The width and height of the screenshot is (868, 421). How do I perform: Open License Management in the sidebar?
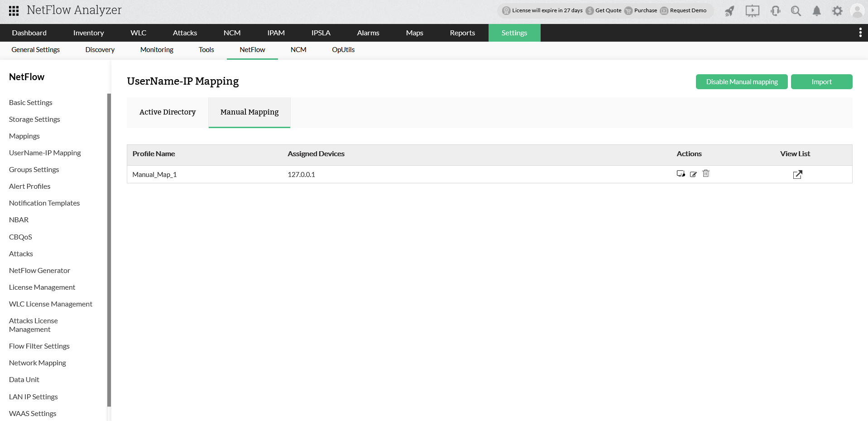point(42,287)
